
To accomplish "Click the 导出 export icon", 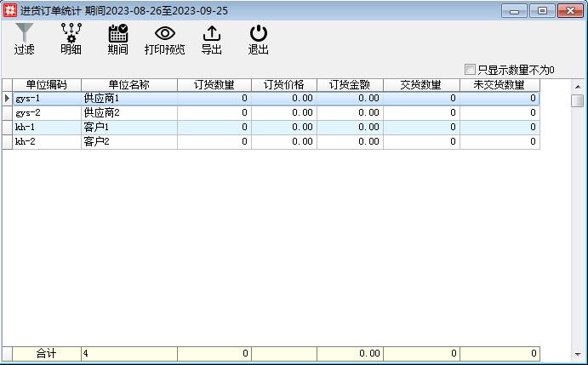I will pyautogui.click(x=211, y=34).
